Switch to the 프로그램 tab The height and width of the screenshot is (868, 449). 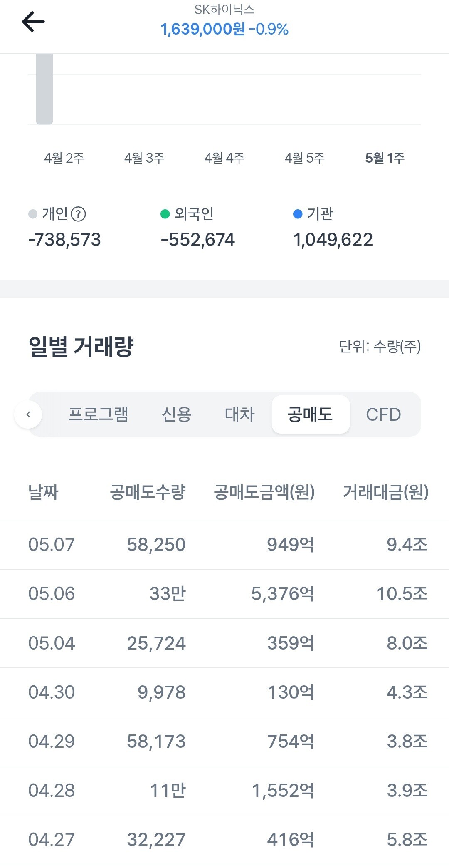[98, 414]
